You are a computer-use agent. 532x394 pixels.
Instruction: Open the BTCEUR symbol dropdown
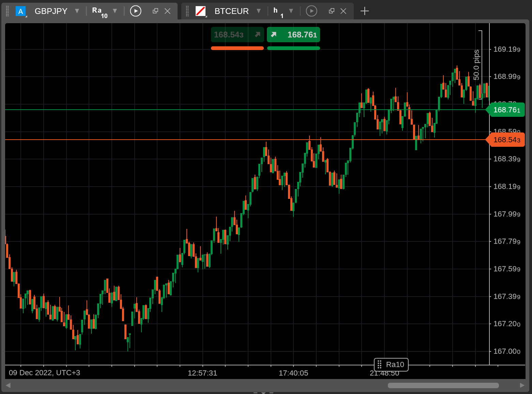[x=259, y=11]
